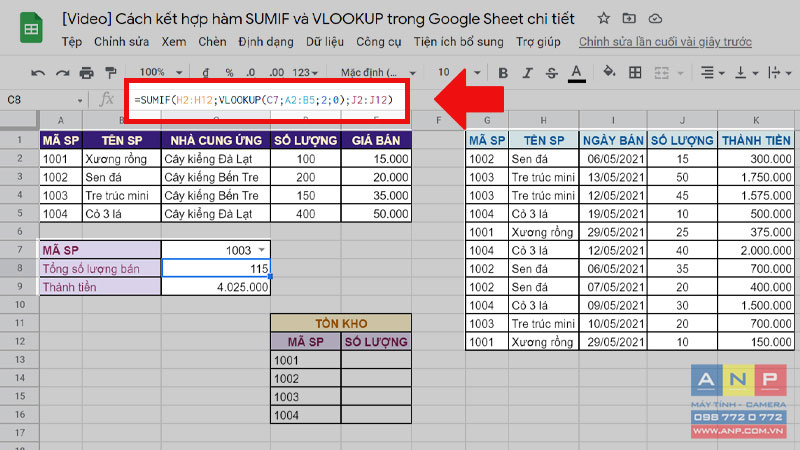Select the 1.750.000 amount cell
This screenshot has width=800, height=450.
click(756, 177)
